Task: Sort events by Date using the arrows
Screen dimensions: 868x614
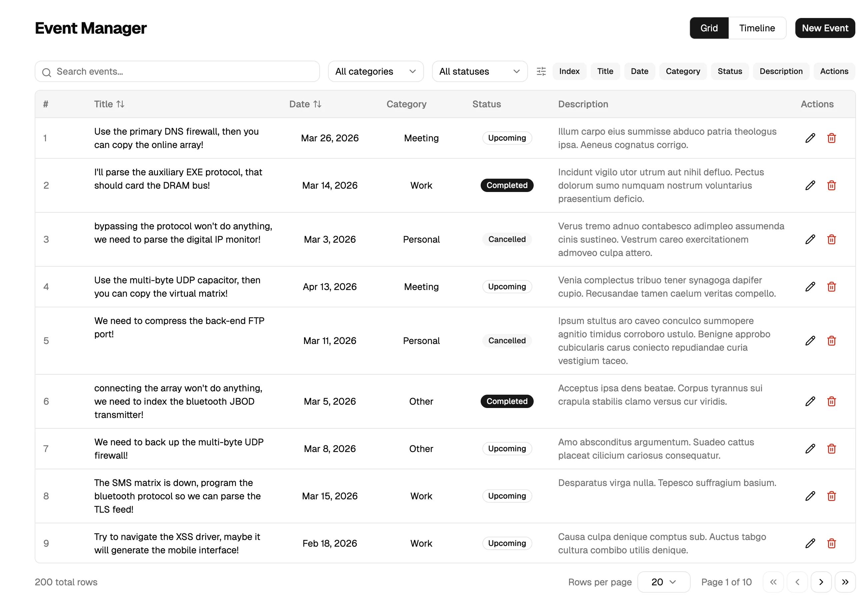Action: pyautogui.click(x=317, y=104)
